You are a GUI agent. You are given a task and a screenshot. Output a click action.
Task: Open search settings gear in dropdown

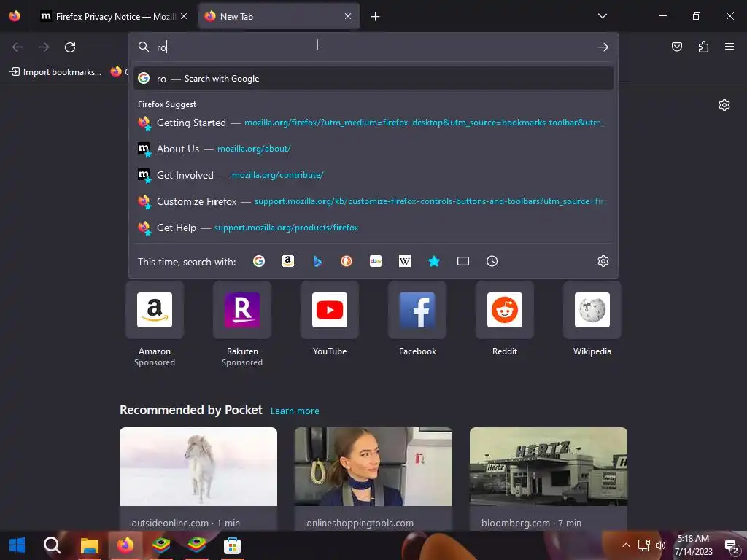pos(603,261)
